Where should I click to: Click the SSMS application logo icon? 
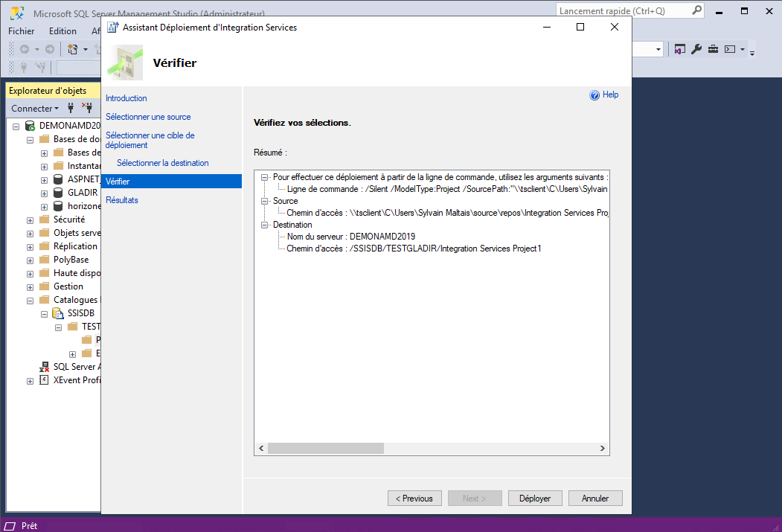pos(17,13)
